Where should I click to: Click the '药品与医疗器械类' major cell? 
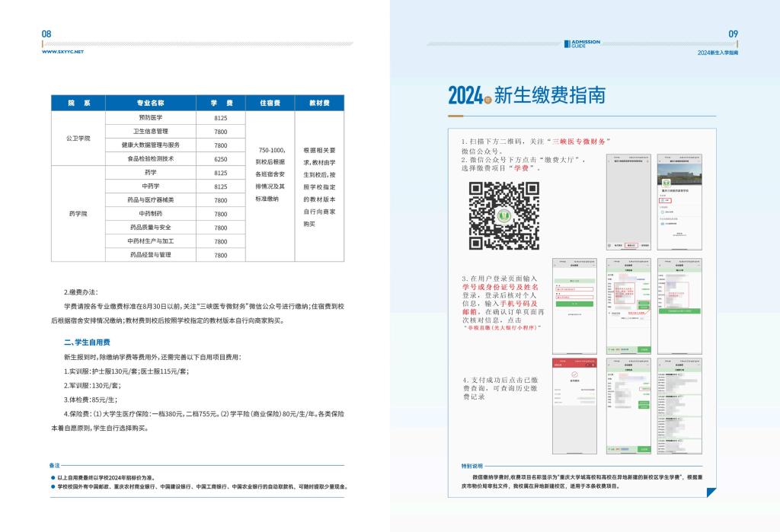point(150,200)
